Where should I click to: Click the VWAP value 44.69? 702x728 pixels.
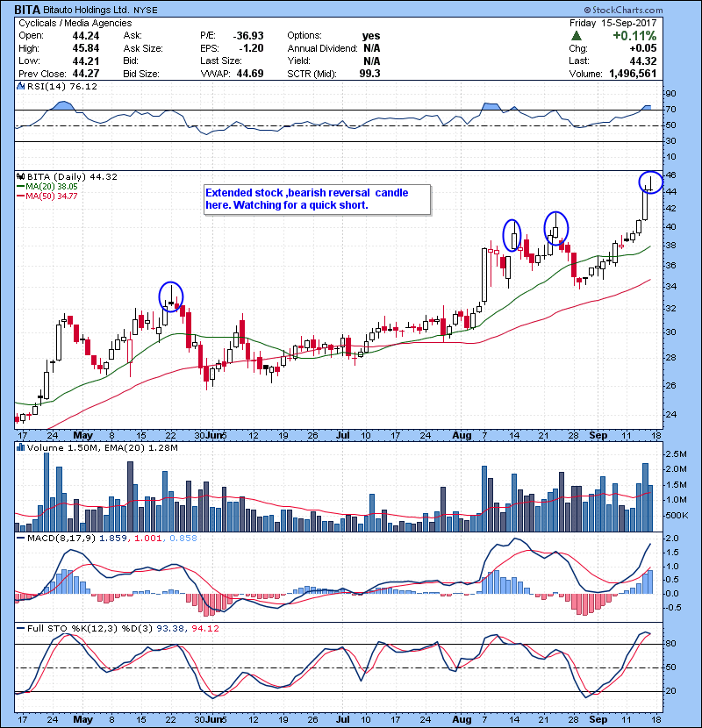click(250, 74)
